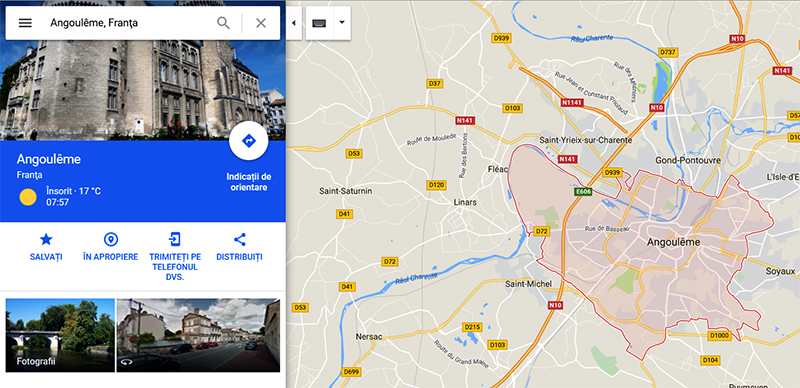Click the N10 road marker near Saint-Michel
The width and height of the screenshot is (800, 388).
(x=555, y=305)
